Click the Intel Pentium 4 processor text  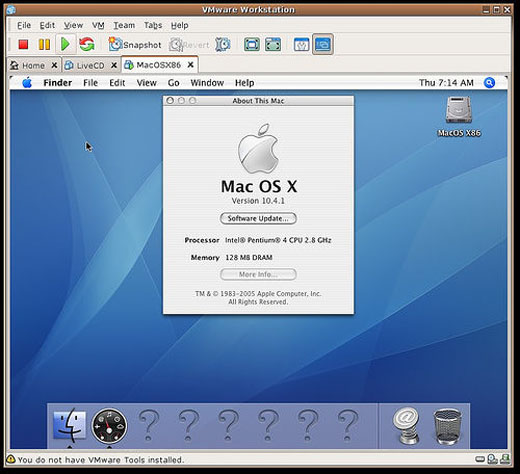coord(278,240)
